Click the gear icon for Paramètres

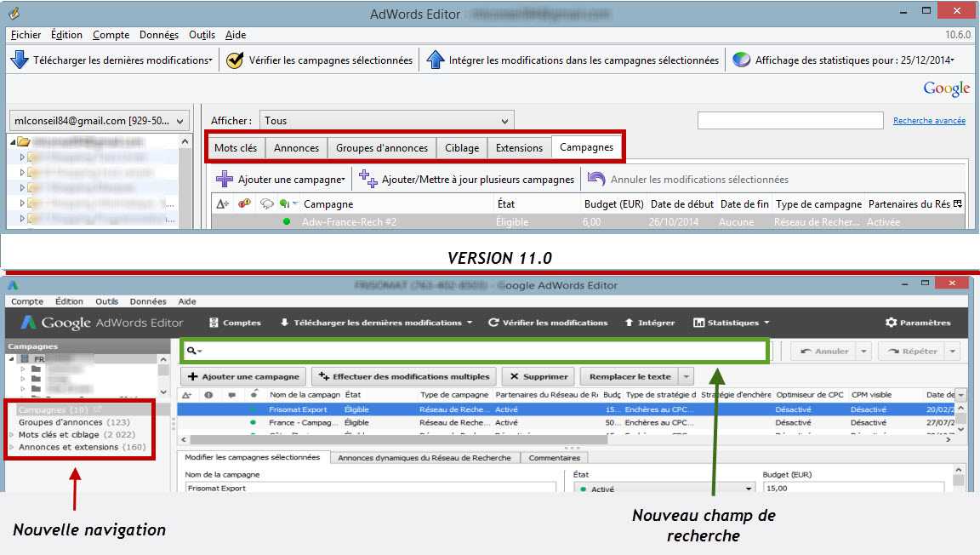[x=892, y=323]
